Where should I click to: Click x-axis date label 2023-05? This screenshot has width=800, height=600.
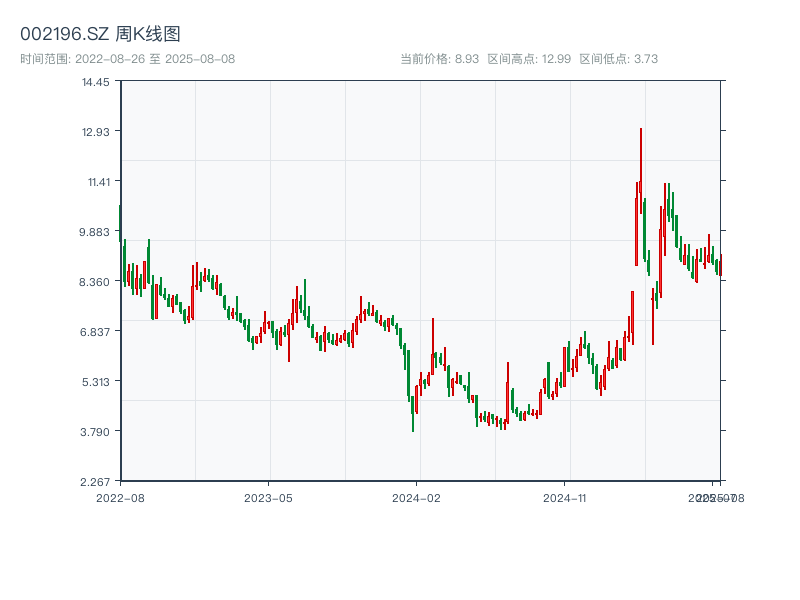[268, 498]
